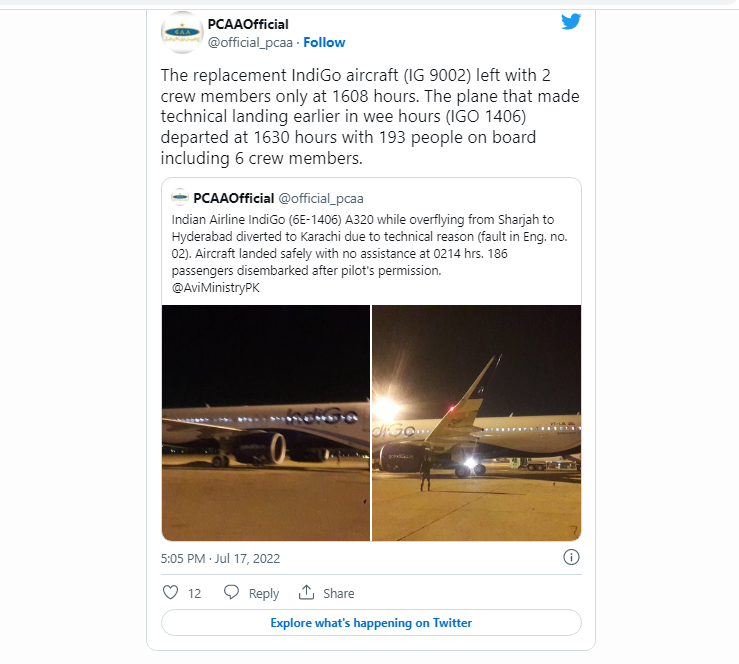
Task: Click the Reply text label
Action: coord(264,593)
